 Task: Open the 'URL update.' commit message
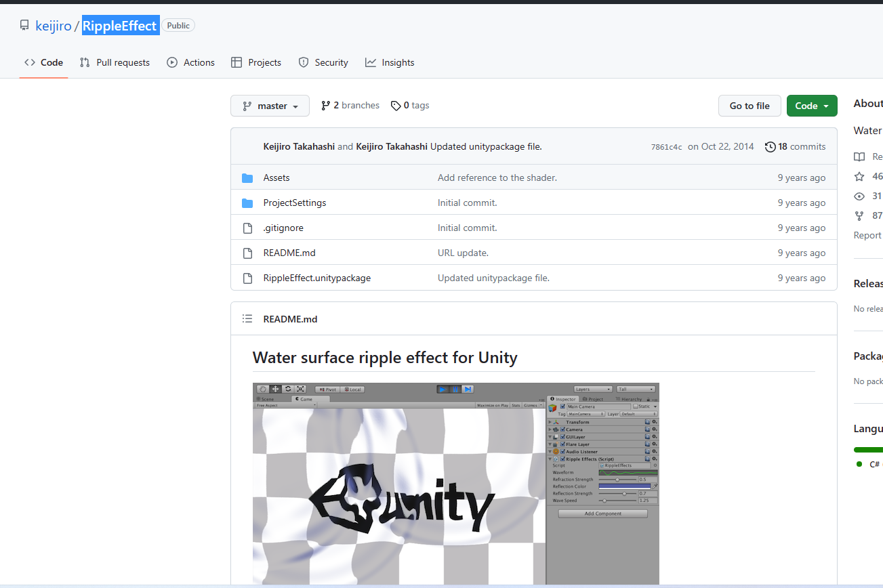[463, 253]
